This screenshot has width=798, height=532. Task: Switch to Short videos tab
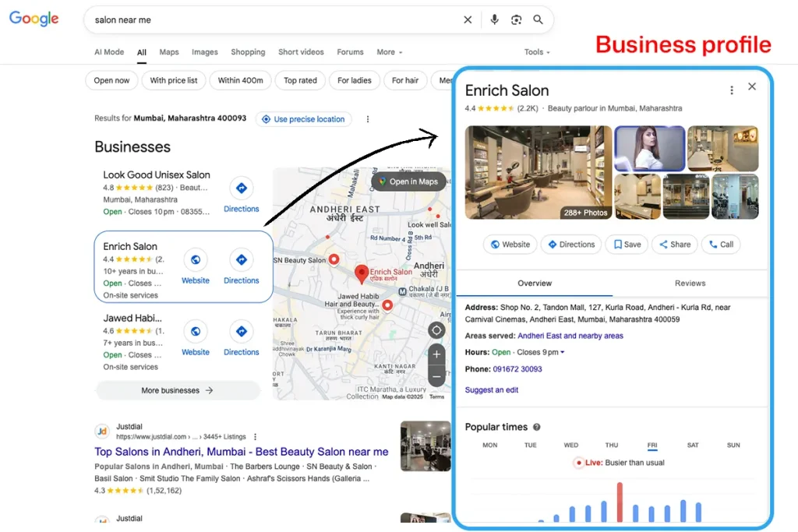301,52
